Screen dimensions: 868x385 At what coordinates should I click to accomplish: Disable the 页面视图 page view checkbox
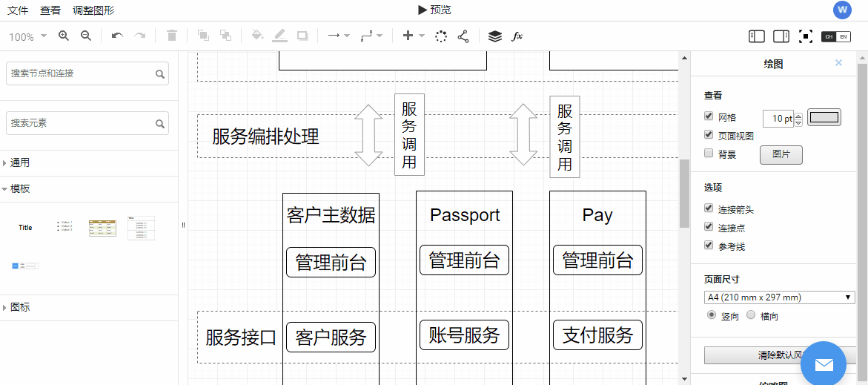coord(709,135)
